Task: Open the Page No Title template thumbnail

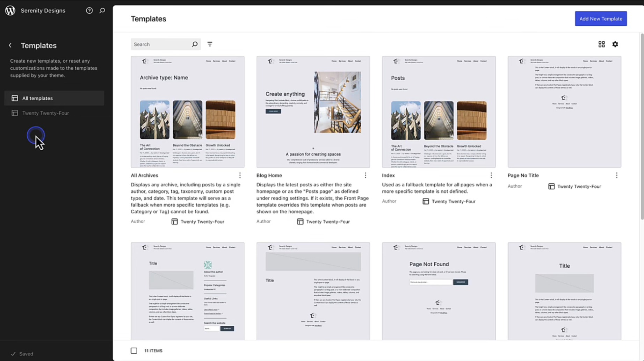Action: pos(564,112)
